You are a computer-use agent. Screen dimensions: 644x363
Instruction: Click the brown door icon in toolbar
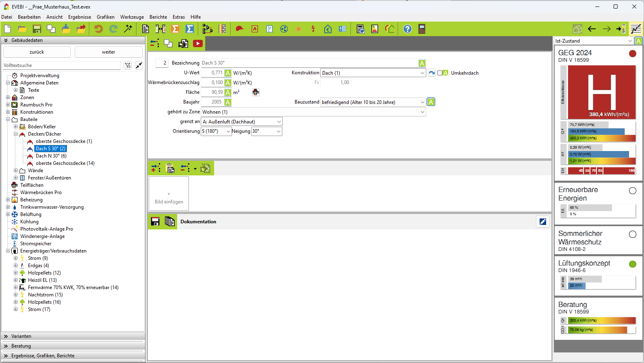pyautogui.click(x=422, y=29)
